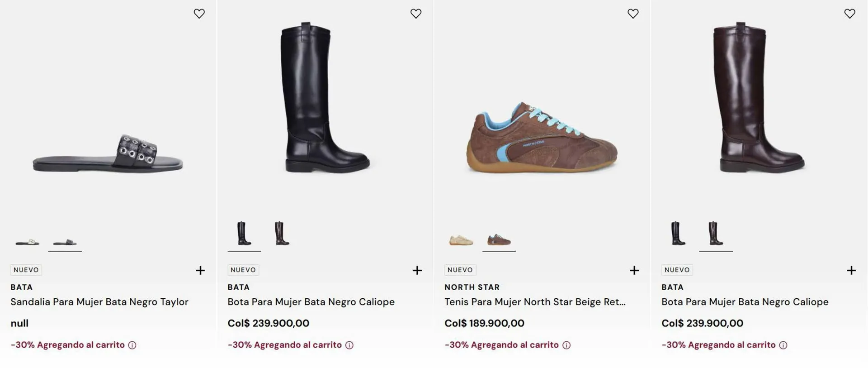Open Tenis Para Mujer North Star product
Image resolution: width=868 pixels, height=368 pixels.
point(535,302)
